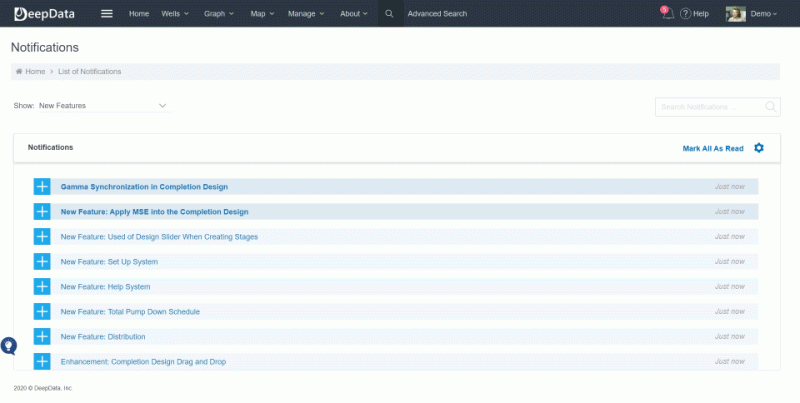Click 'New Feature: Set Up System' text

[109, 262]
